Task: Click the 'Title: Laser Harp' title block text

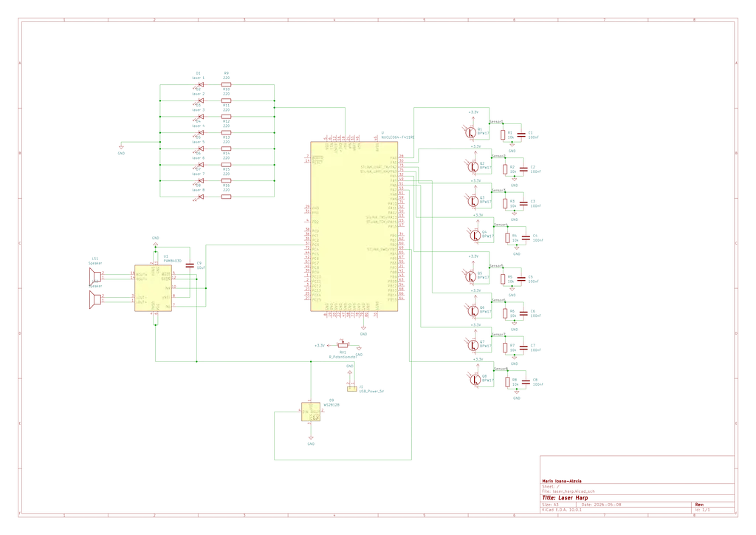Action: (565, 497)
